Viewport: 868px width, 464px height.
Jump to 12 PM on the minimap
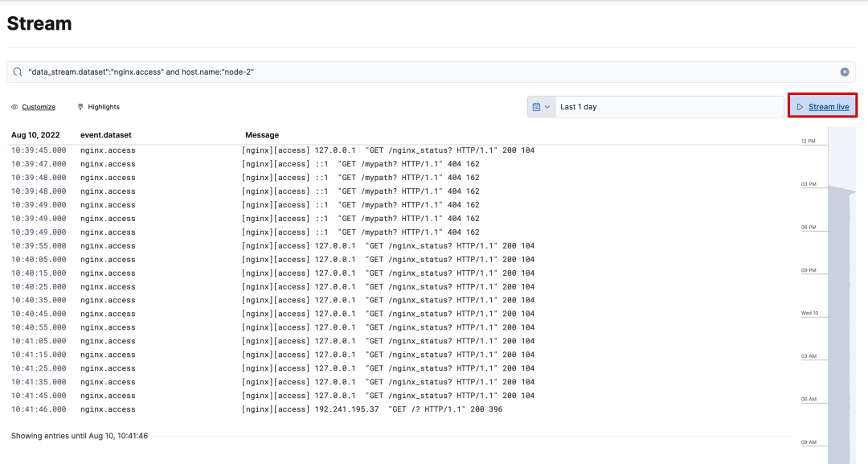click(x=809, y=142)
